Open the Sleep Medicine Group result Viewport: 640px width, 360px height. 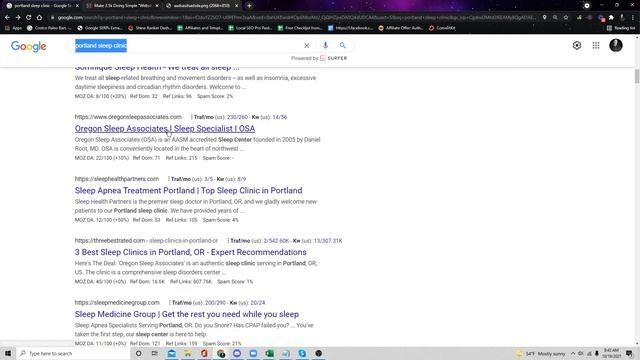[187, 314]
